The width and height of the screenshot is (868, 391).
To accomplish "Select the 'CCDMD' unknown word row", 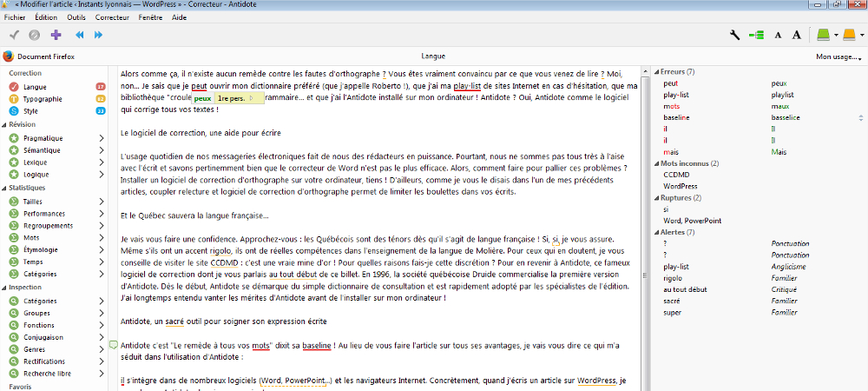I will pyautogui.click(x=758, y=175).
